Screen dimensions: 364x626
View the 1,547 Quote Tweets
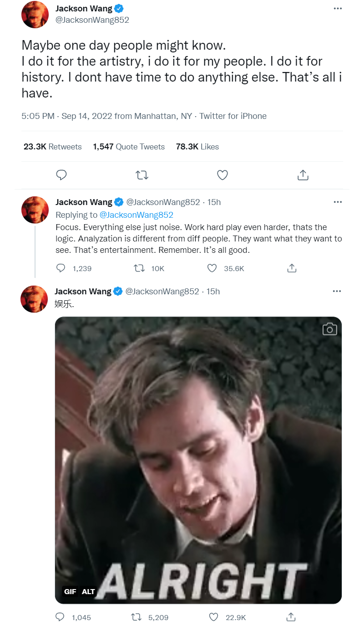129,147
